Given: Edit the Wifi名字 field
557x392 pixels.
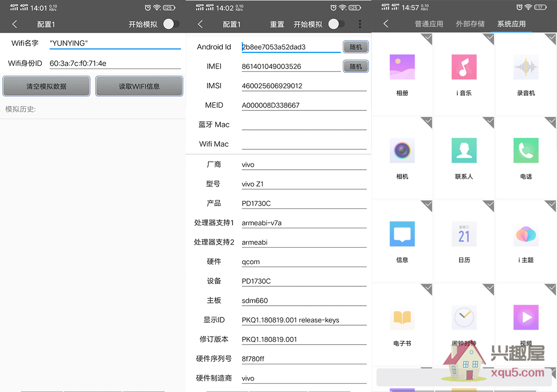Looking at the screenshot, I should [115, 43].
